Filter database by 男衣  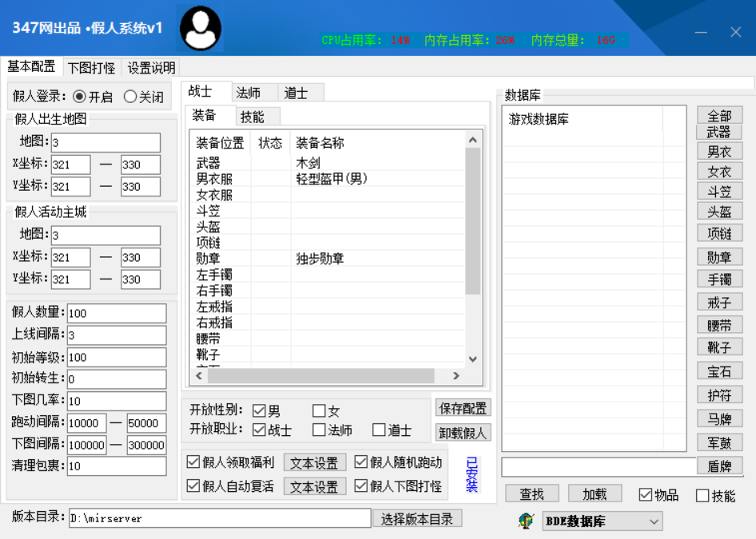pos(719,152)
